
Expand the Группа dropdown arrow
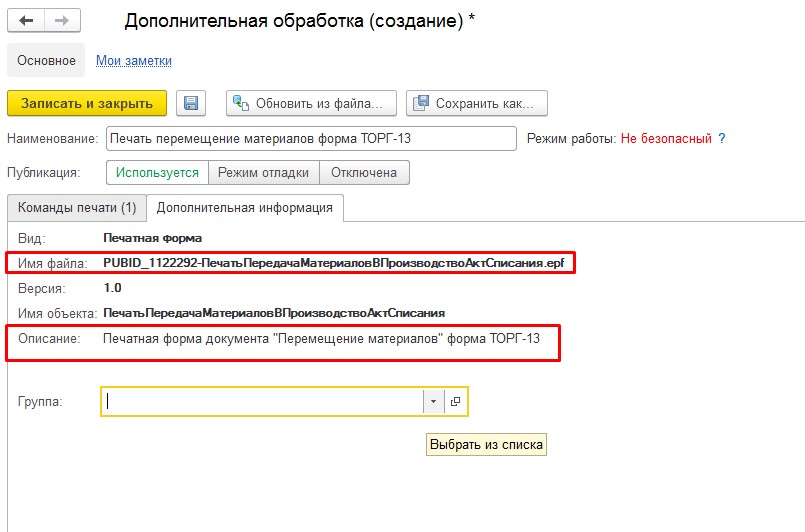(433, 402)
